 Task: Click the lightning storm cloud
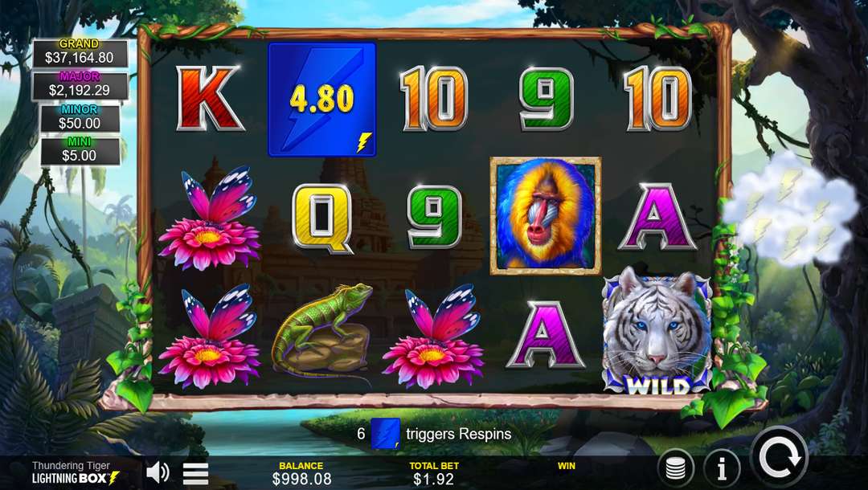click(x=792, y=210)
